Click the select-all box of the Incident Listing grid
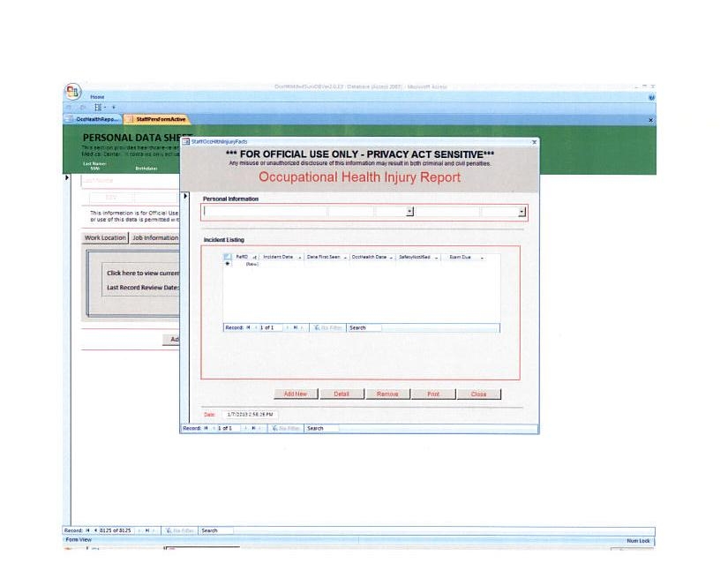This screenshot has width=728, height=563. pos(227,257)
